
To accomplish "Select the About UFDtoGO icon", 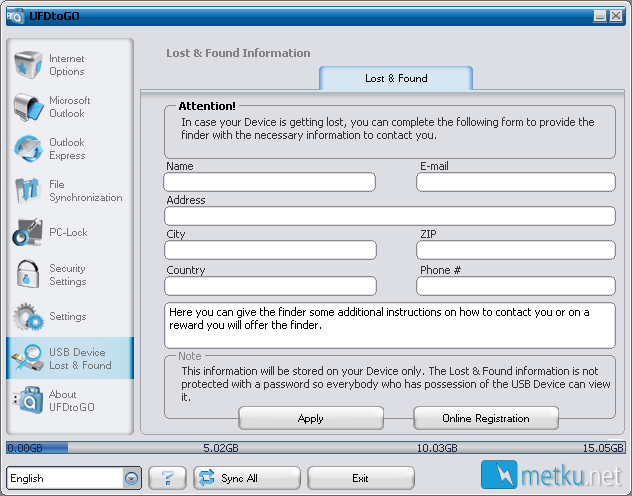I will pos(27,400).
